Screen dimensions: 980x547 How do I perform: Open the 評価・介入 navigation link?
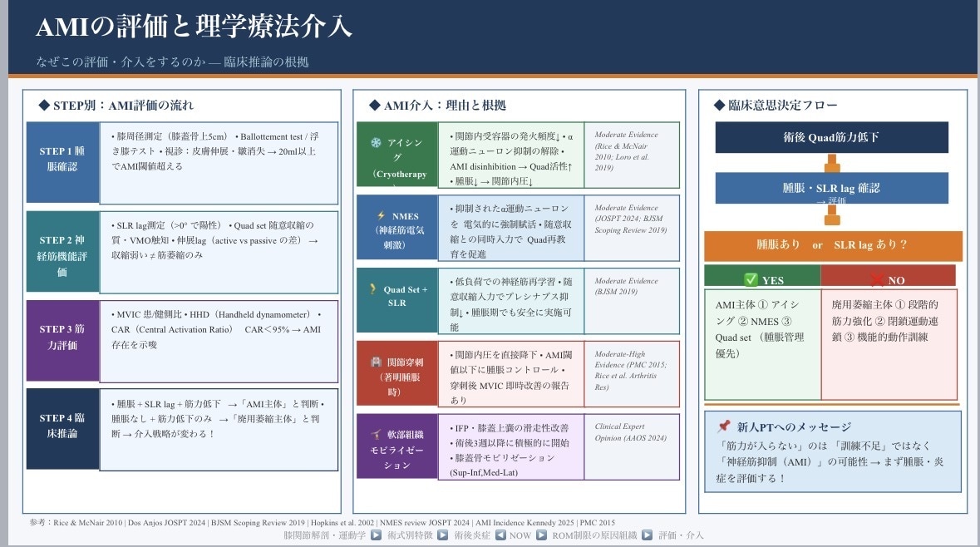click(x=681, y=535)
